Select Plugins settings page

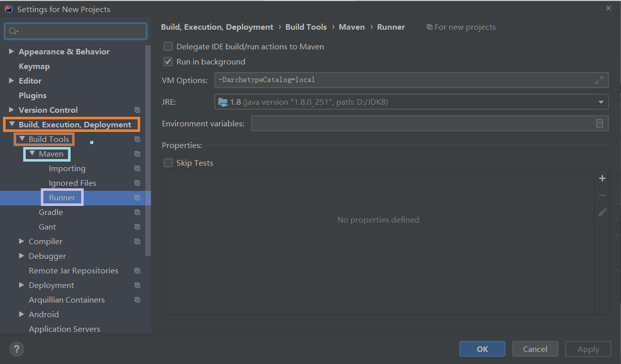33,95
